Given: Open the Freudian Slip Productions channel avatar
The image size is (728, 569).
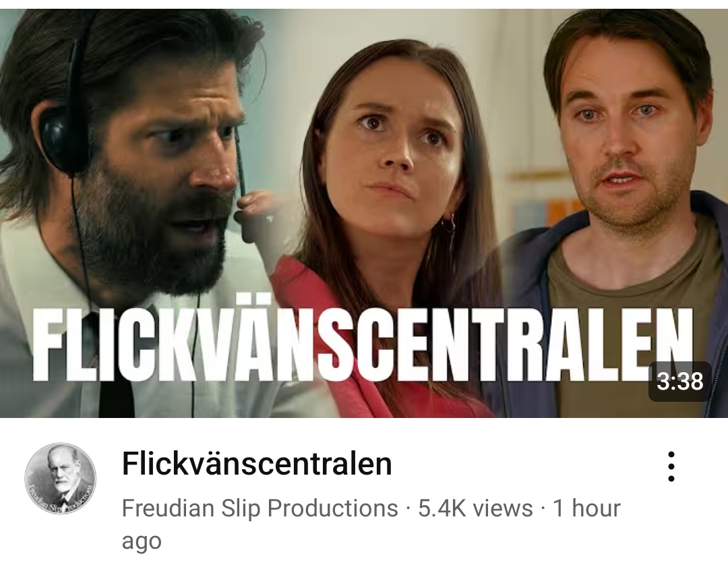Looking at the screenshot, I should 61,479.
